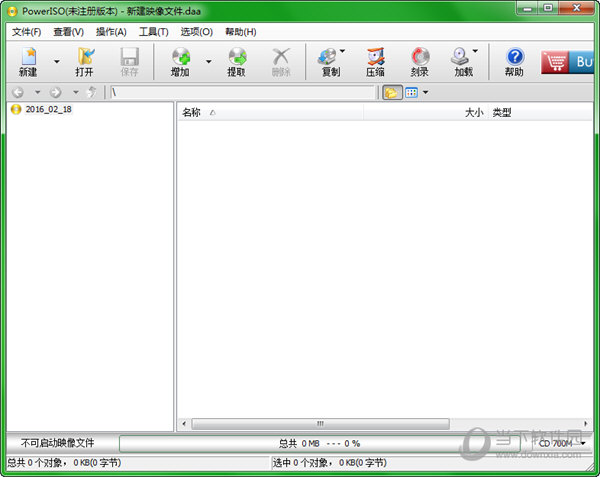Open the 帮助(H) menu

241,32
